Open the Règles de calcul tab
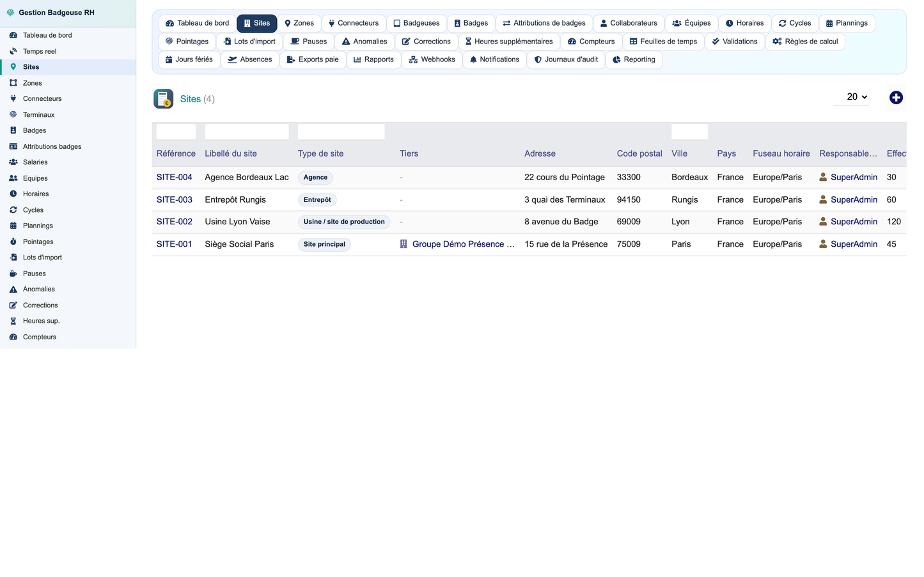 tap(805, 42)
